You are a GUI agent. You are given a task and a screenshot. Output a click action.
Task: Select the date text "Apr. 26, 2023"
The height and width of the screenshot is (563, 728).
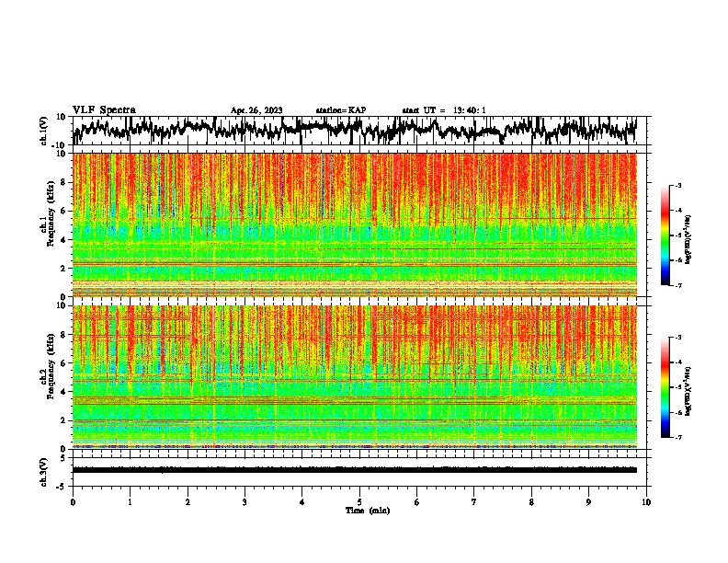[x=256, y=110]
